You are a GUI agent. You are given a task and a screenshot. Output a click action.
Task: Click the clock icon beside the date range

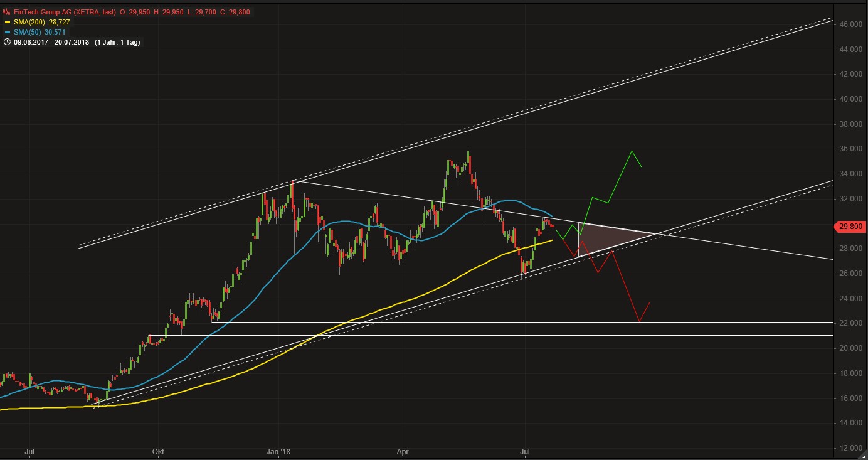7,41
